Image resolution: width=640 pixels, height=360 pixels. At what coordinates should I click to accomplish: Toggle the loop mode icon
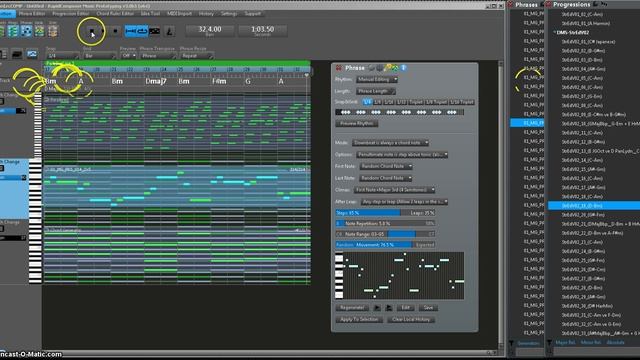point(142,31)
